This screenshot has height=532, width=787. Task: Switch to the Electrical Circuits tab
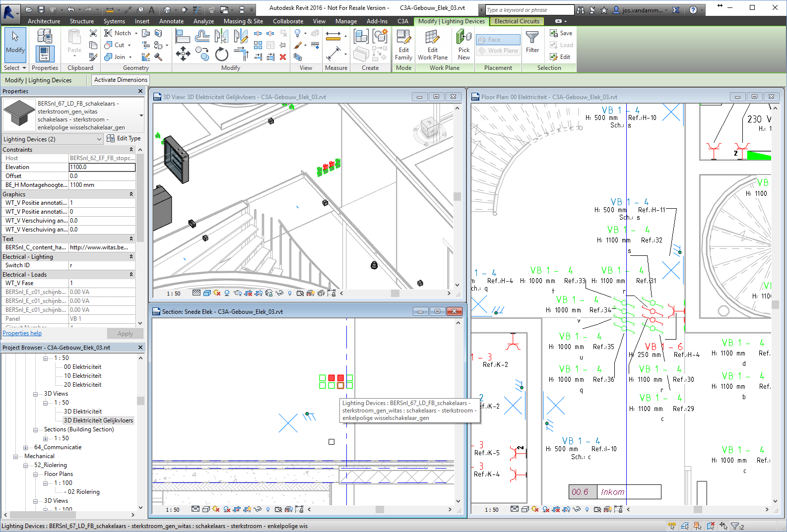[x=517, y=21]
